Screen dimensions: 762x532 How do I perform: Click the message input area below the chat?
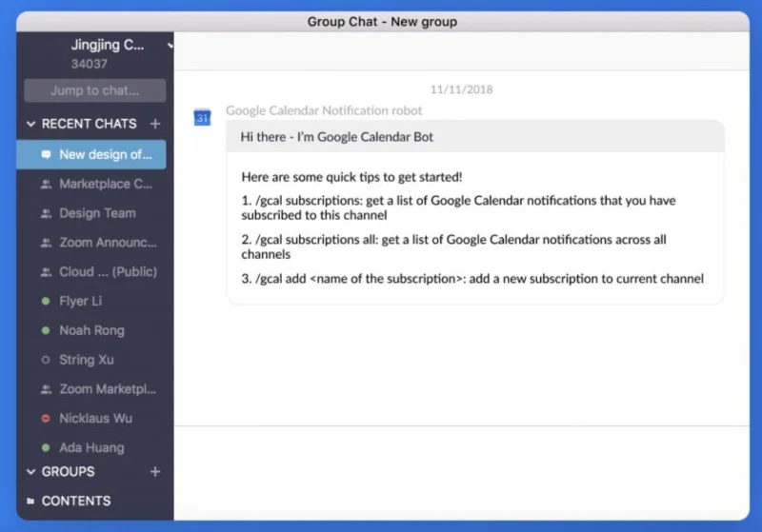462,473
